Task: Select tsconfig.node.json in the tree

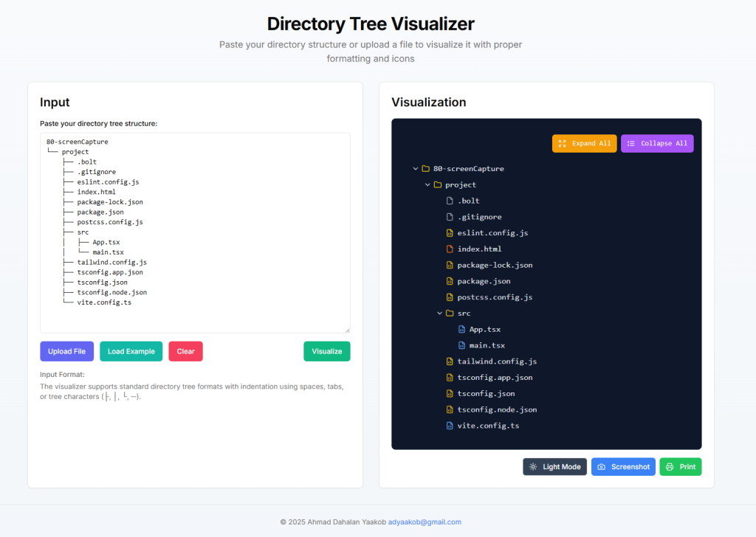Action: [496, 409]
